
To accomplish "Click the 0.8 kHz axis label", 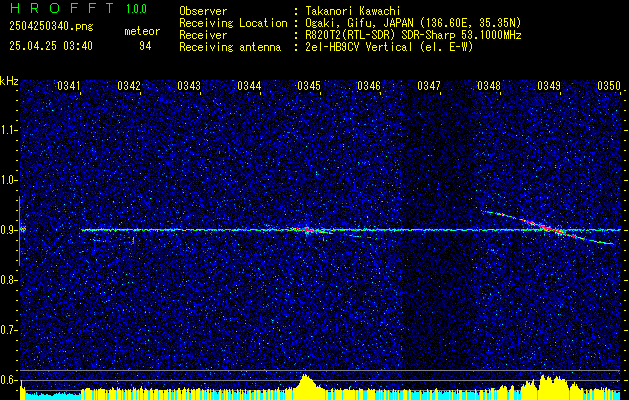I will pyautogui.click(x=8, y=280).
